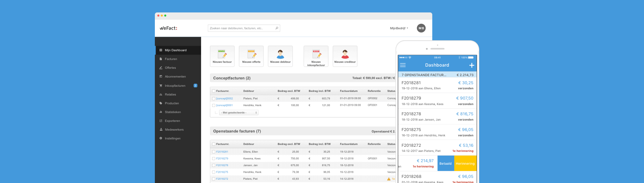Click the 'Openstaande facturen (7)' section heading

(237, 131)
